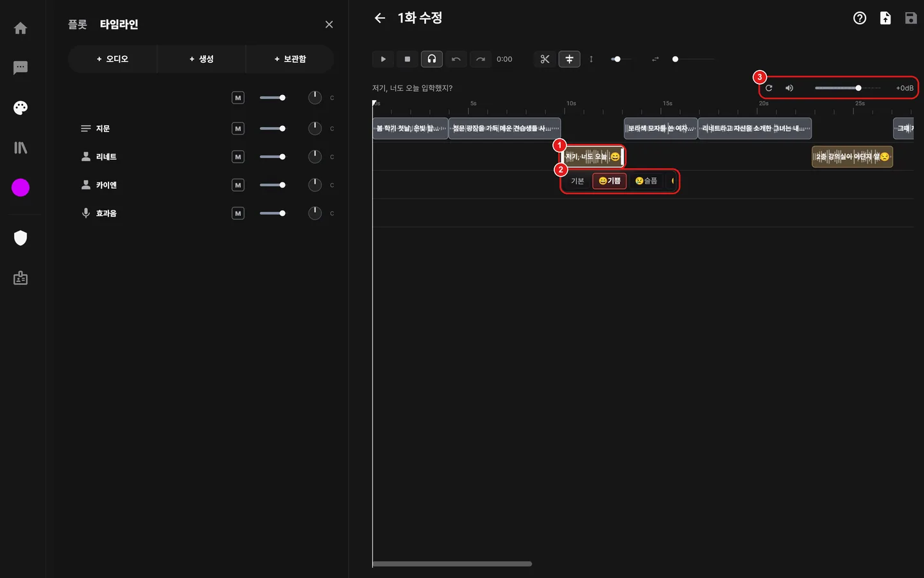The width and height of the screenshot is (924, 578).
Task: Open the shield icon in the sidebar
Action: click(x=21, y=238)
